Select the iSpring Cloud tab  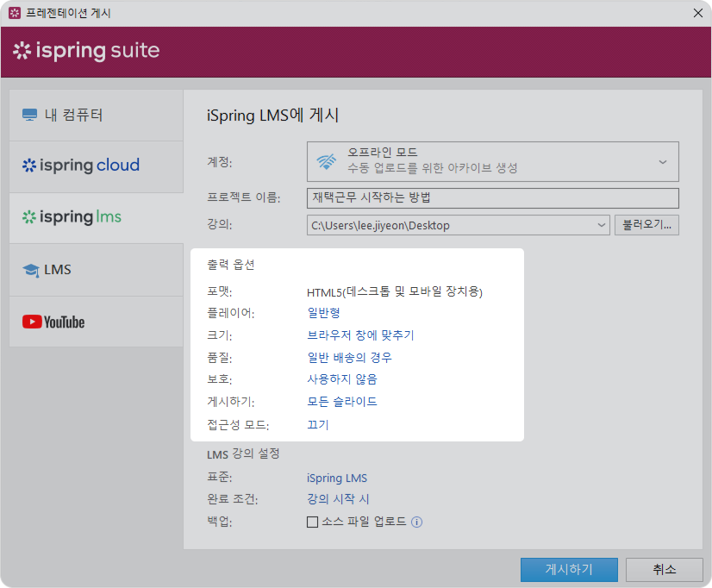96,166
